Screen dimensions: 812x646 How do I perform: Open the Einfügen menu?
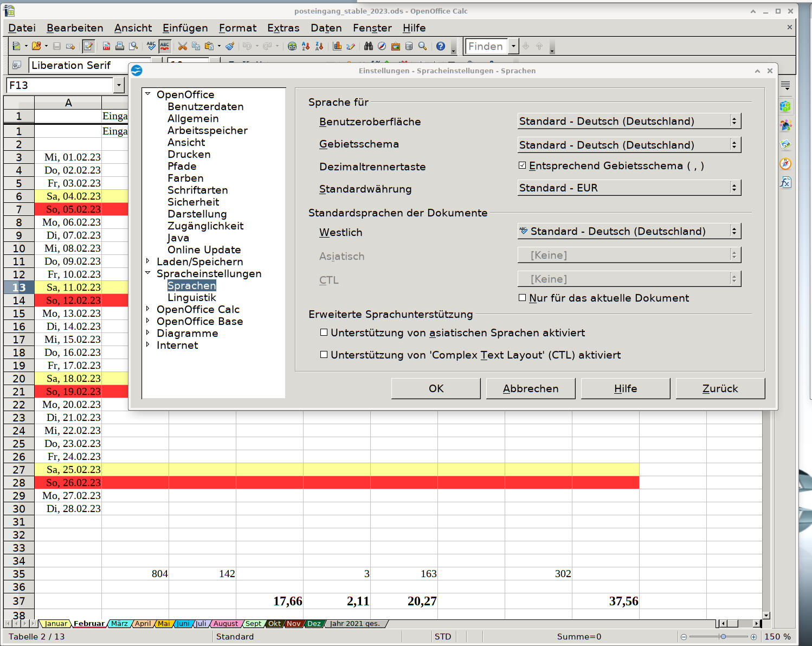[185, 28]
